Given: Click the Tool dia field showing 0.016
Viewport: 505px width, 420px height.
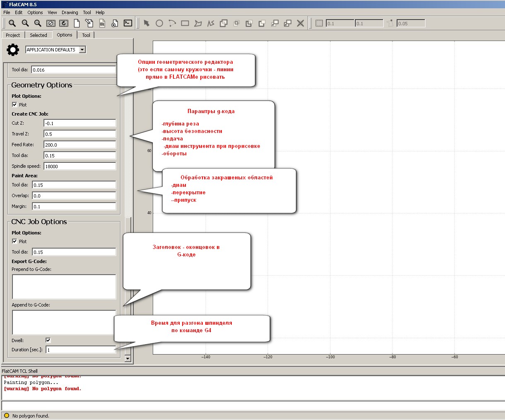Looking at the screenshot, I should [x=74, y=70].
